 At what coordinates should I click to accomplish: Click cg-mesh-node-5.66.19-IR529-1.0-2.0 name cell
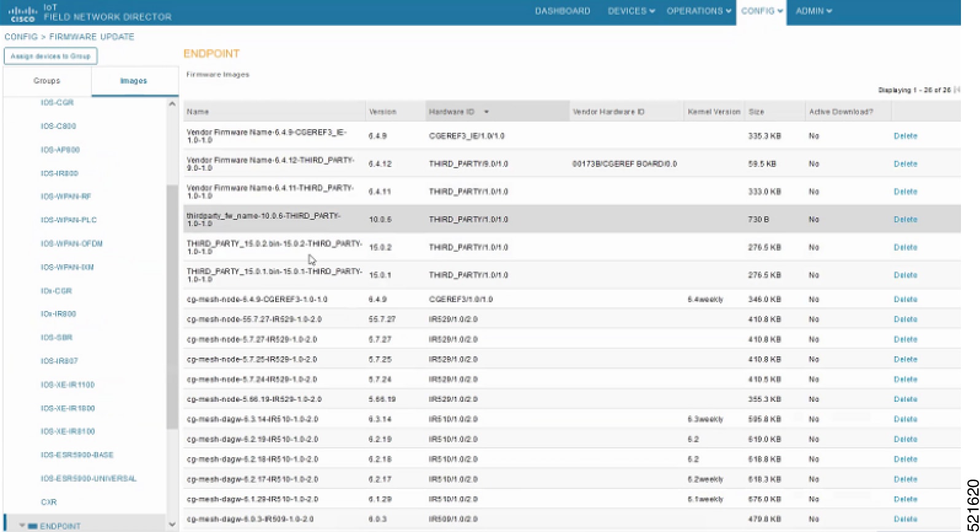(254, 399)
